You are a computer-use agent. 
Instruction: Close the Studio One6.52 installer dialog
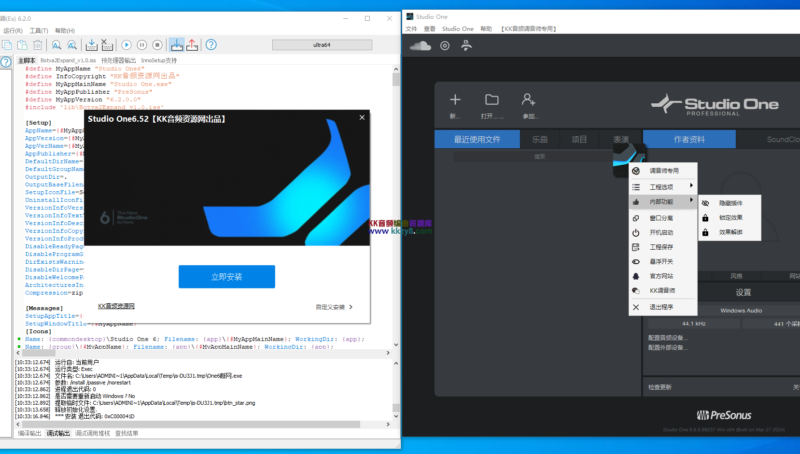click(x=362, y=117)
